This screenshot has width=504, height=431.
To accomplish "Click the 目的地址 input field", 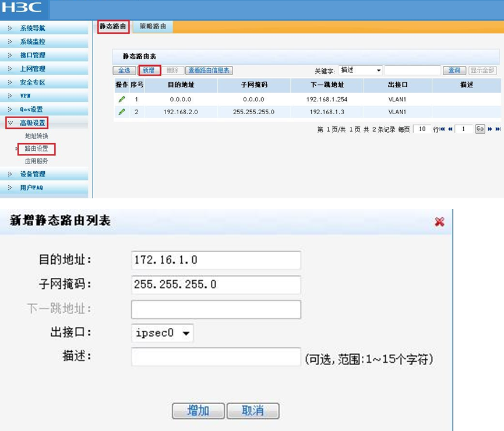I will [216, 260].
